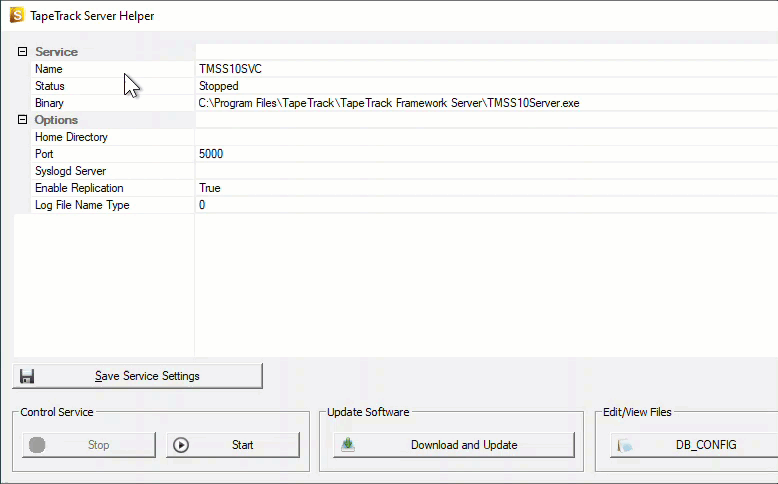Click the TMSS10SVC name value
Viewport: 778px width, 484px height.
click(230, 69)
